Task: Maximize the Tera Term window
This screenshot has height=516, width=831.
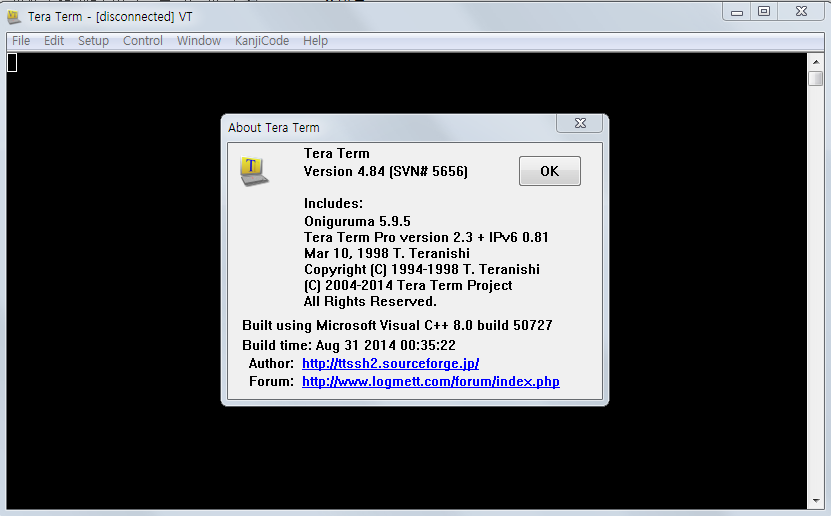Action: click(x=764, y=12)
